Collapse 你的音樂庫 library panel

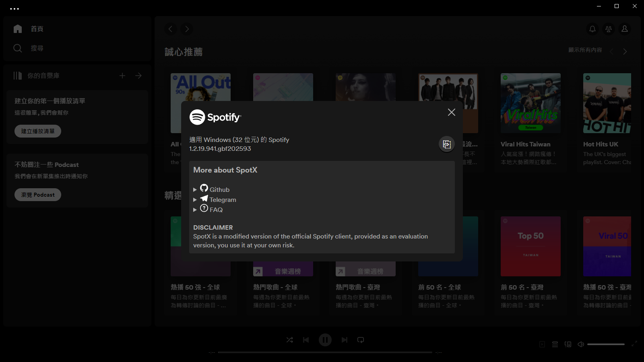click(x=36, y=76)
